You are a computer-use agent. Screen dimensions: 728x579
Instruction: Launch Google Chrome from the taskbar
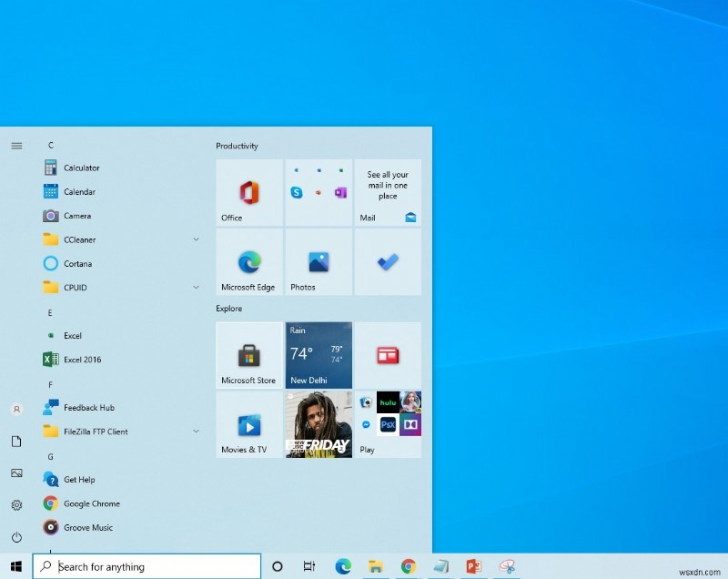point(407,565)
